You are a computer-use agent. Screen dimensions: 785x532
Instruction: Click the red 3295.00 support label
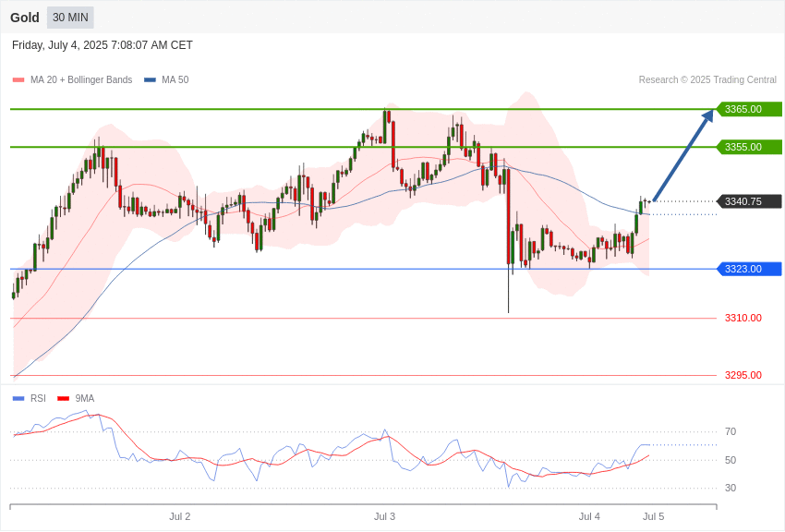point(743,375)
